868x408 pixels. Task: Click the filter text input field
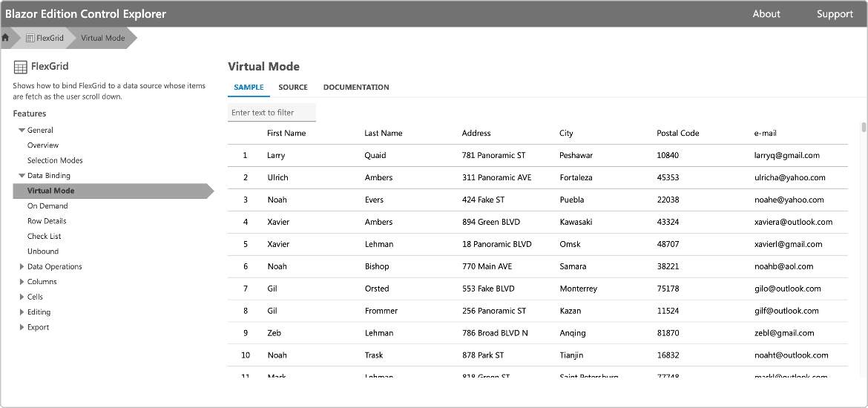click(272, 113)
